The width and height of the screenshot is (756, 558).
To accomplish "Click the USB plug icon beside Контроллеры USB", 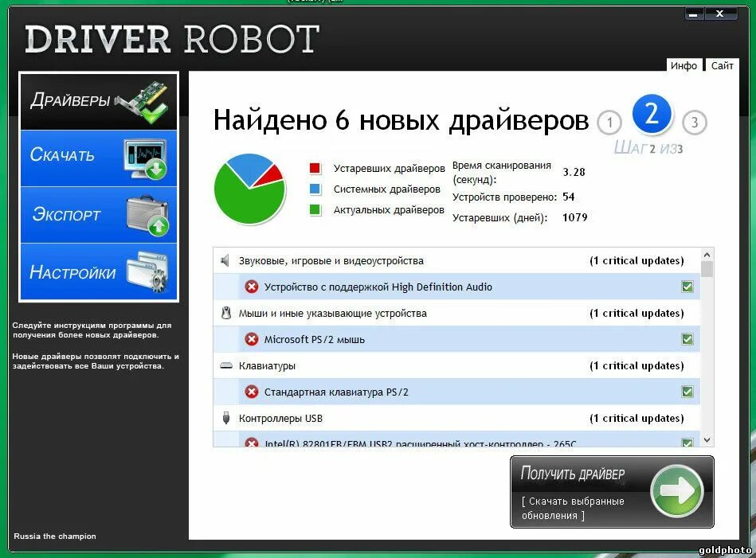I will [226, 418].
